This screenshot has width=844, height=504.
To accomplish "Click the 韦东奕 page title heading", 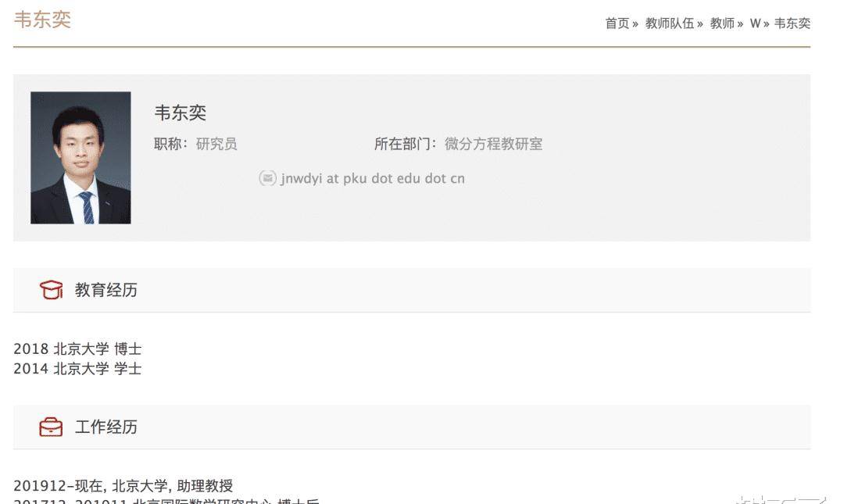I will pos(42,20).
